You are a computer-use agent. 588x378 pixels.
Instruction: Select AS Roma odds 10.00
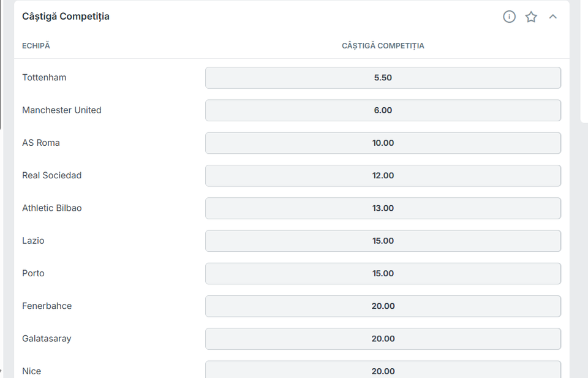pyautogui.click(x=383, y=143)
